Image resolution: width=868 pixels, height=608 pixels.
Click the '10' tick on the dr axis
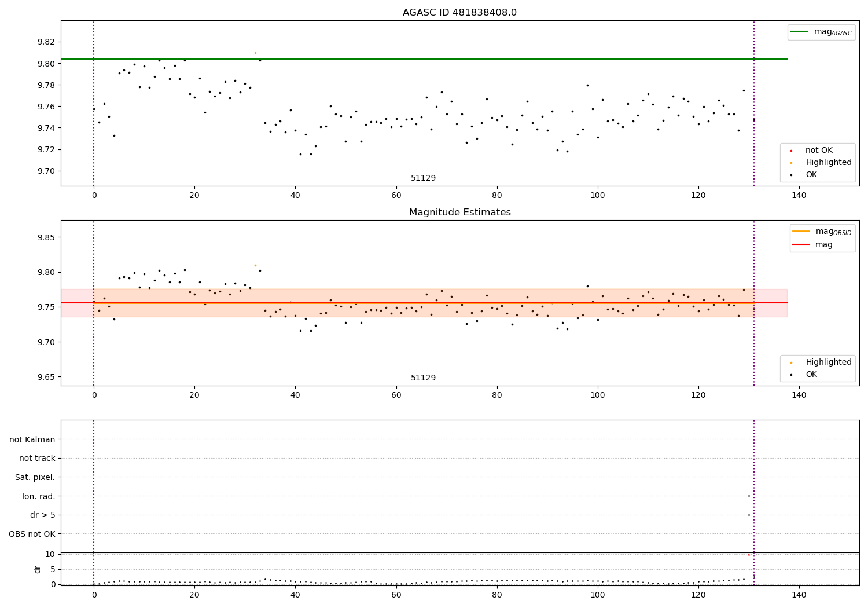click(x=50, y=554)
